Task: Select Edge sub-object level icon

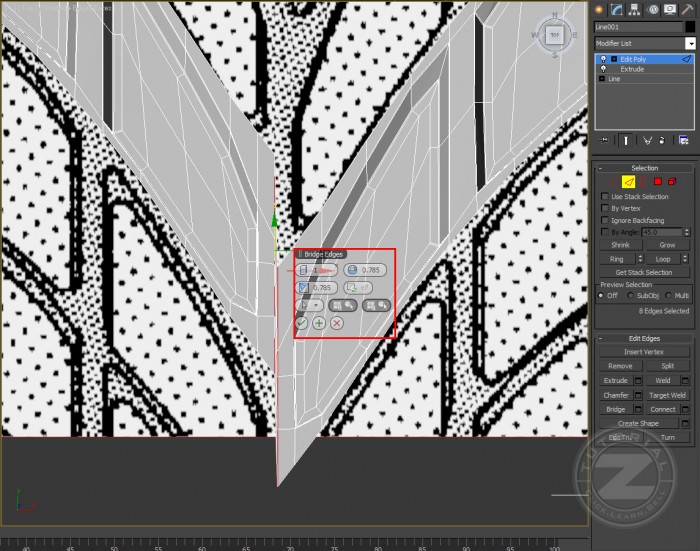Action: tap(629, 182)
